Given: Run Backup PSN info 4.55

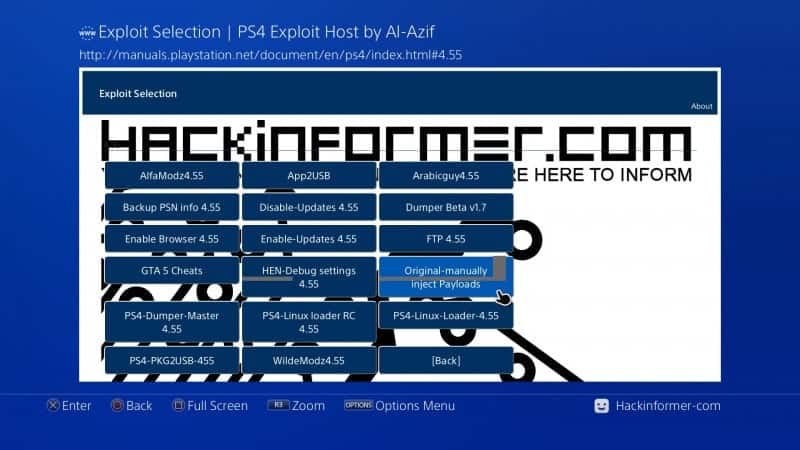Looking at the screenshot, I should 171,207.
